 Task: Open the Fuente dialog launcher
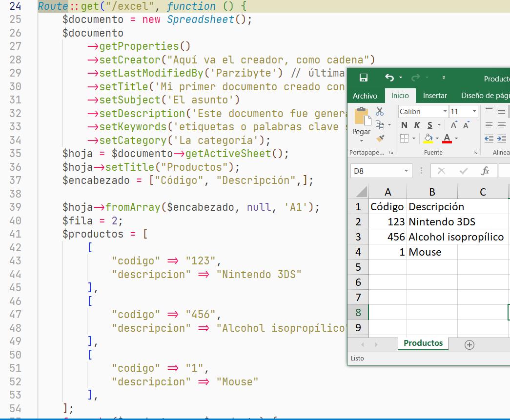pyautogui.click(x=475, y=153)
